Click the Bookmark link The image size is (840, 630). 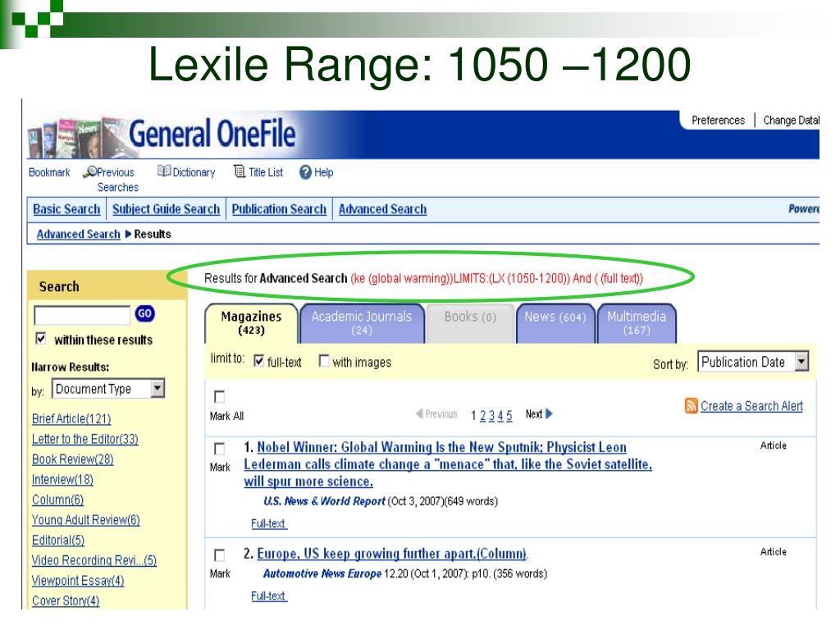coord(49,172)
